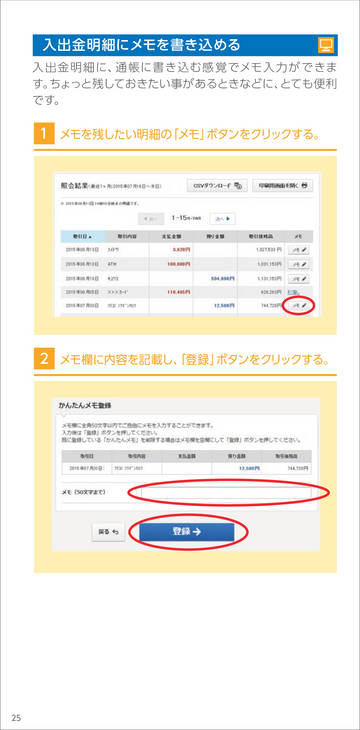Click the 支払金額 column header
360x730 pixels.
point(171,237)
